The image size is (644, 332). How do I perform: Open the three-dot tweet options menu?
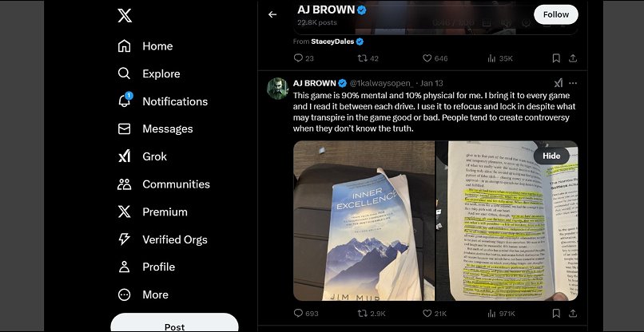(573, 83)
